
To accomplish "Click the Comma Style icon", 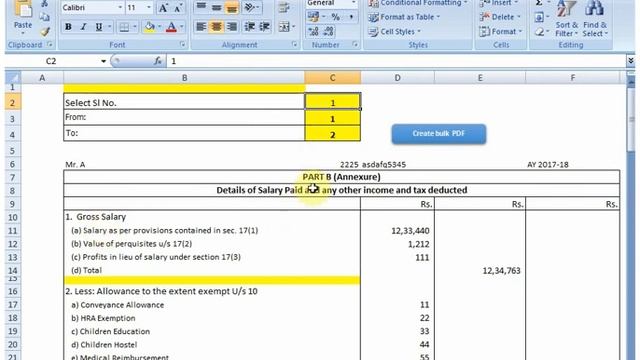I will (351, 17).
